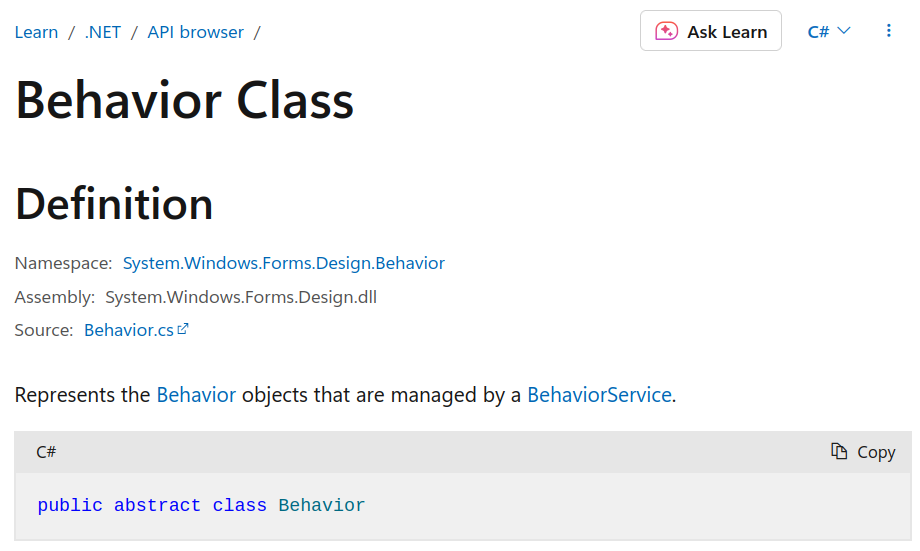This screenshot has height=551, width=920.
Task: Click the Definition section heading
Action: [x=114, y=204]
